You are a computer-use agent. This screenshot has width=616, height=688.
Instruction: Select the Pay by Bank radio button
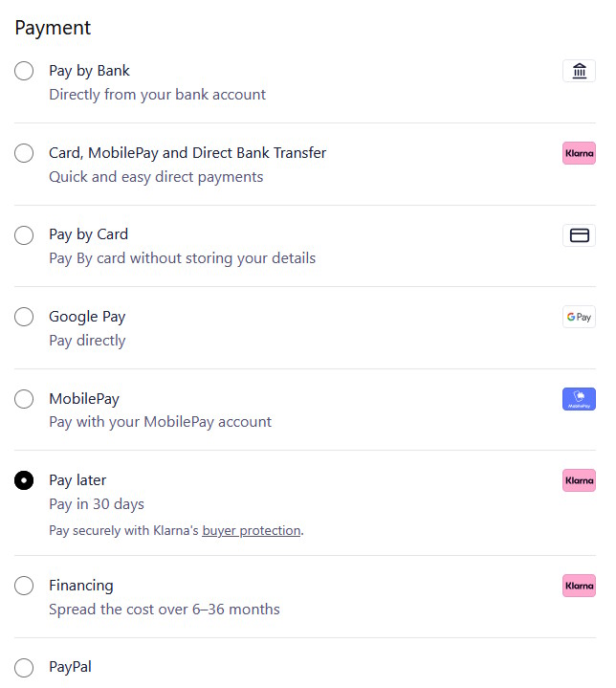click(x=24, y=71)
